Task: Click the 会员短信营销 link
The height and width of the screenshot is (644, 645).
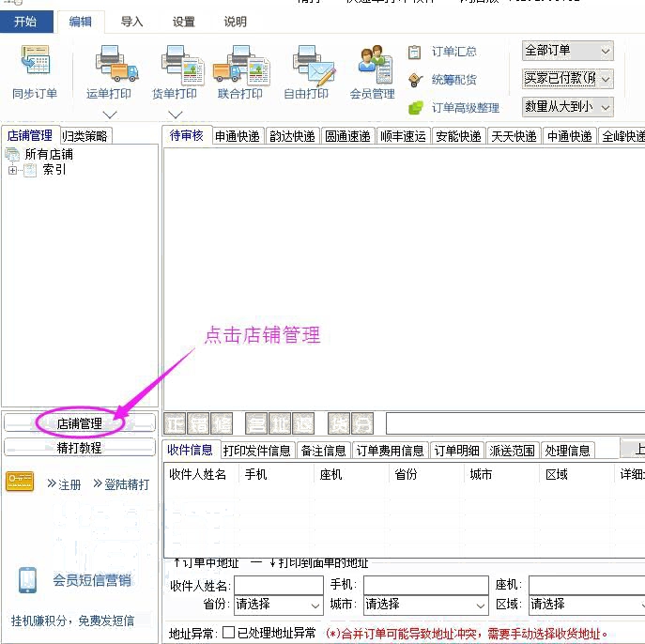Action: [x=92, y=580]
